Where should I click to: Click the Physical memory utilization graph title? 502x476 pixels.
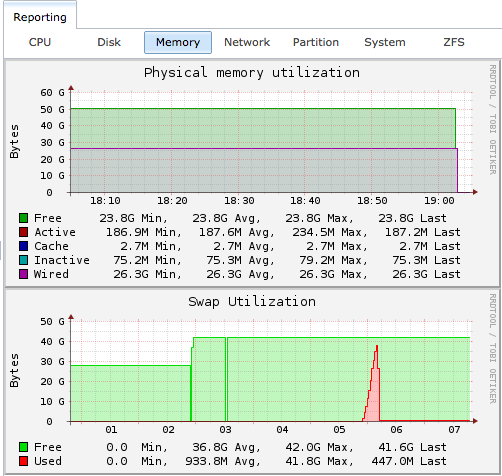point(252,73)
